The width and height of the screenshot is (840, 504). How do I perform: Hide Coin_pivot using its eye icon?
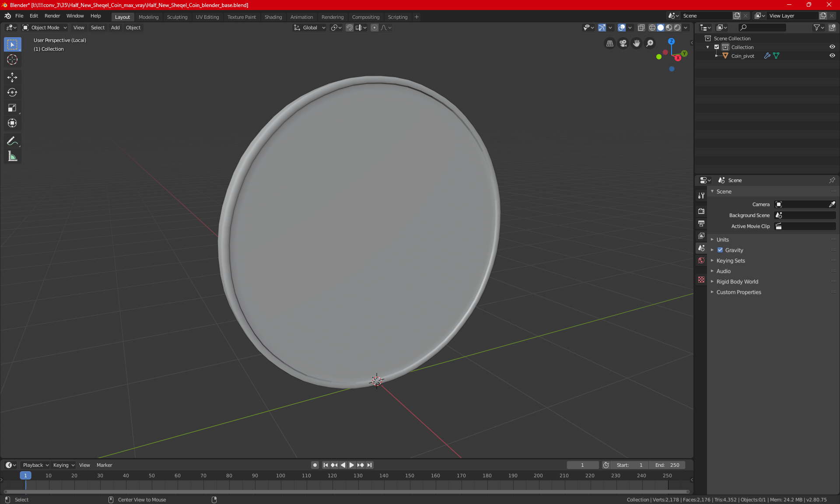(832, 56)
